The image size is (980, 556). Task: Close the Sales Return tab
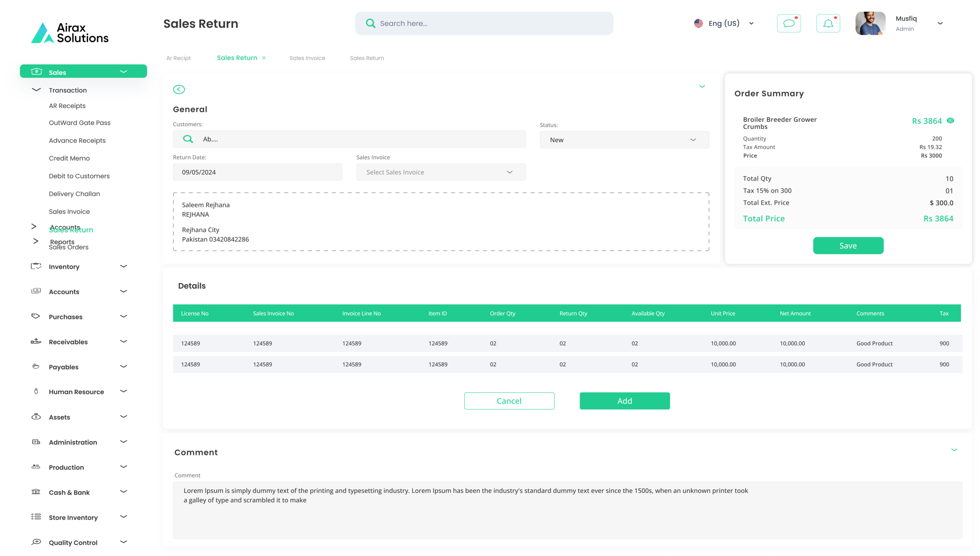pyautogui.click(x=264, y=58)
